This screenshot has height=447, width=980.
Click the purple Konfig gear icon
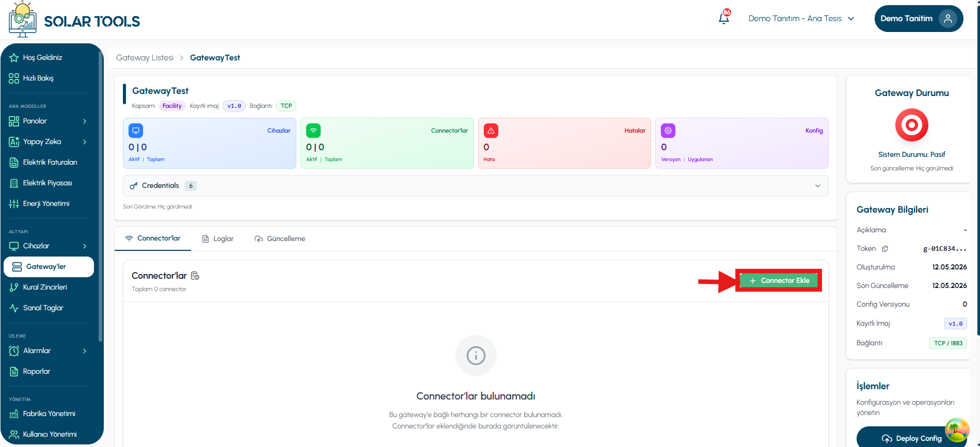pyautogui.click(x=668, y=131)
